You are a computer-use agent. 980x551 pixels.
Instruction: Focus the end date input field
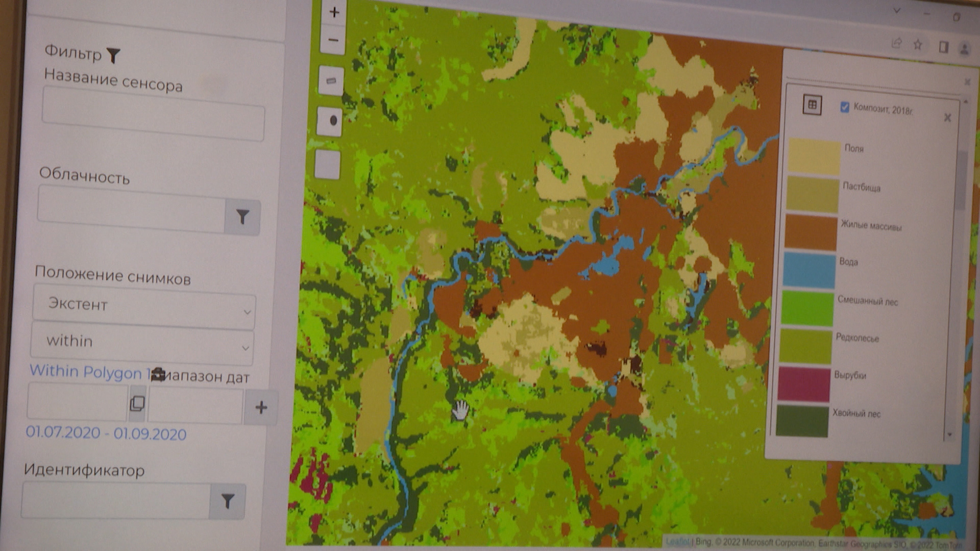(x=196, y=406)
